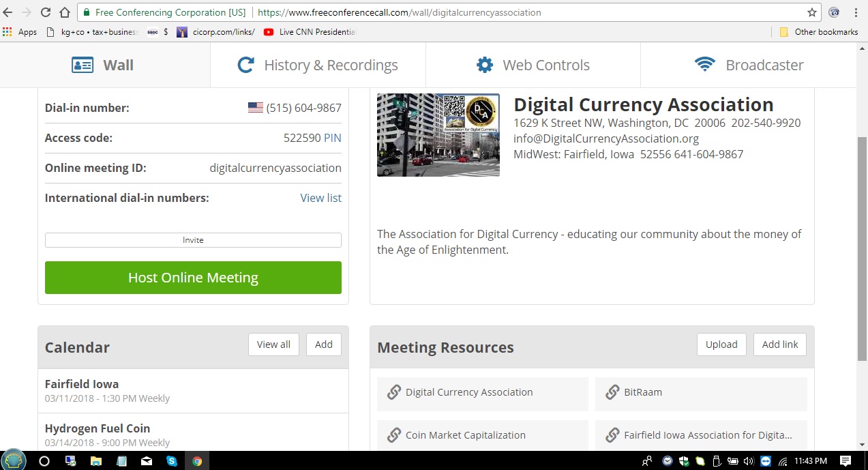View list of international dial-in numbers
868x470 pixels.
[x=321, y=198]
